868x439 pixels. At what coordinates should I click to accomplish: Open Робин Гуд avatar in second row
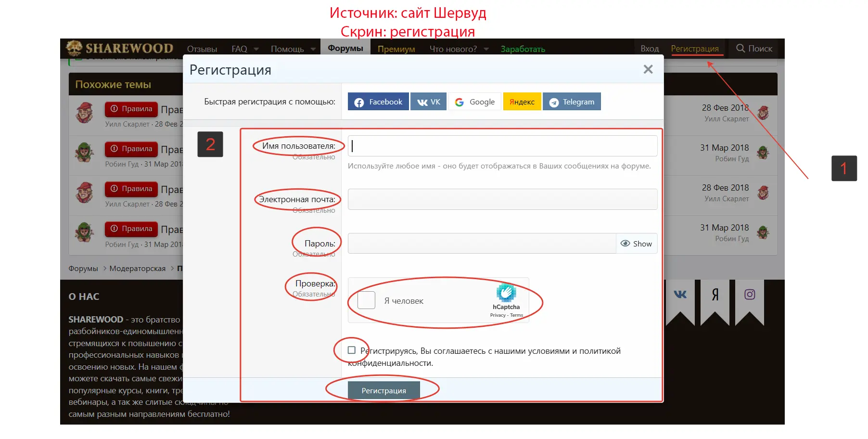(x=85, y=153)
